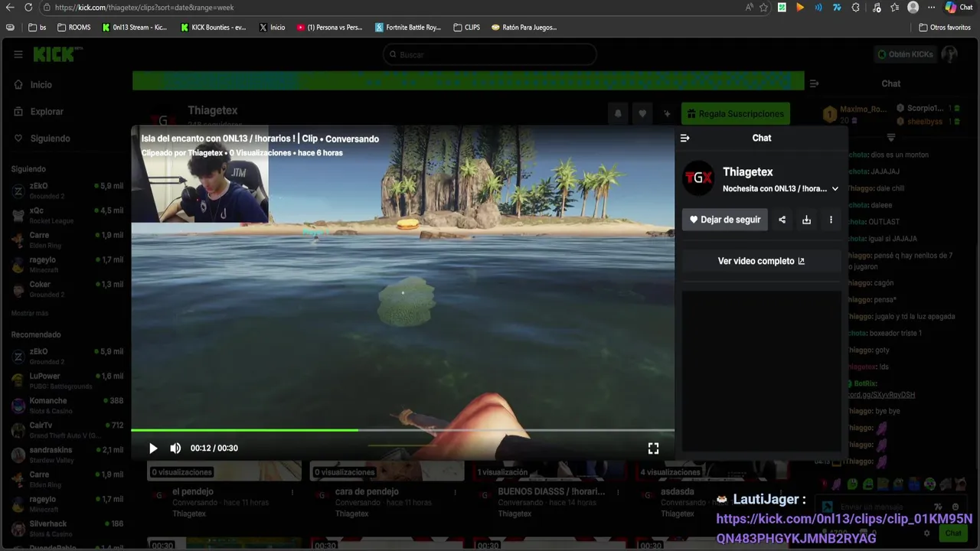This screenshot has height=551, width=980.
Task: Open the 'el pendejo' clip
Action: (193, 492)
